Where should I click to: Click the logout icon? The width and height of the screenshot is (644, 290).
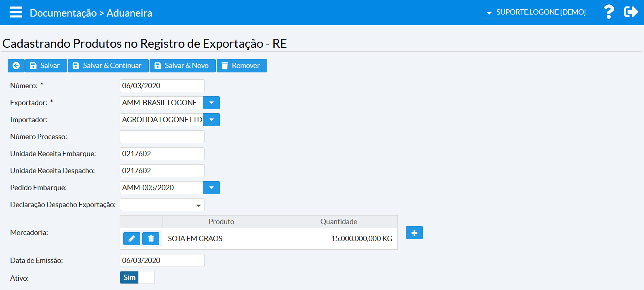pos(631,12)
